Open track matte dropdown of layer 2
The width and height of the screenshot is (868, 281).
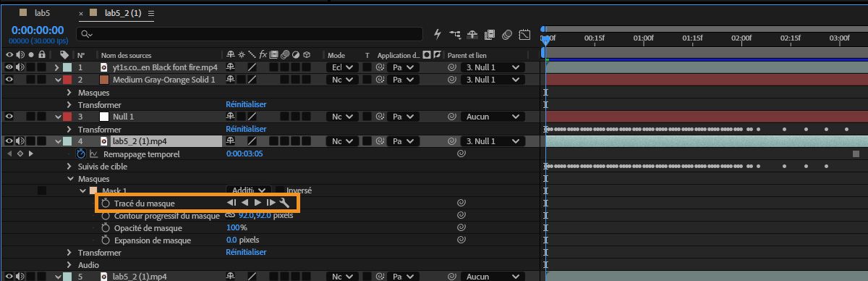click(x=403, y=80)
